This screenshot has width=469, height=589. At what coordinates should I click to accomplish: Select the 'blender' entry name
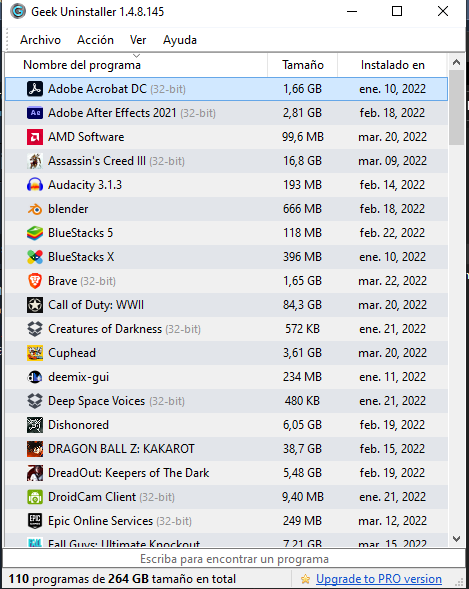pos(68,209)
